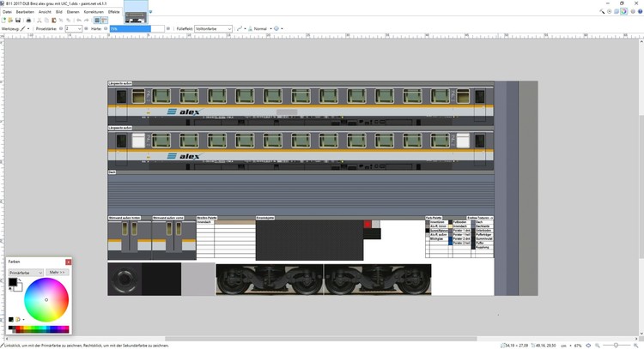Click the Undo arrow icon

point(79,20)
